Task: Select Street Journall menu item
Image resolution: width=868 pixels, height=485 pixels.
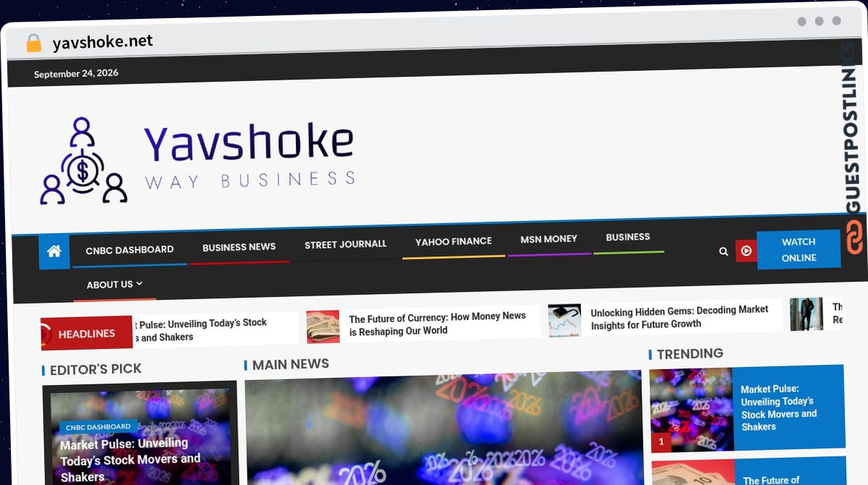Action: [x=345, y=245]
